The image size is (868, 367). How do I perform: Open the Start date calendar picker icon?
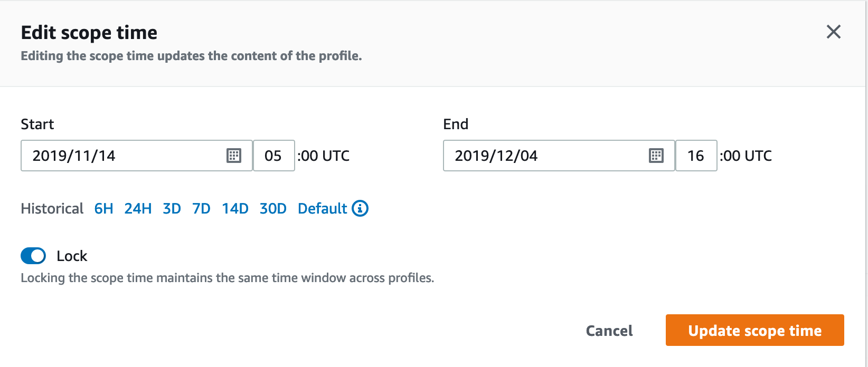233,156
